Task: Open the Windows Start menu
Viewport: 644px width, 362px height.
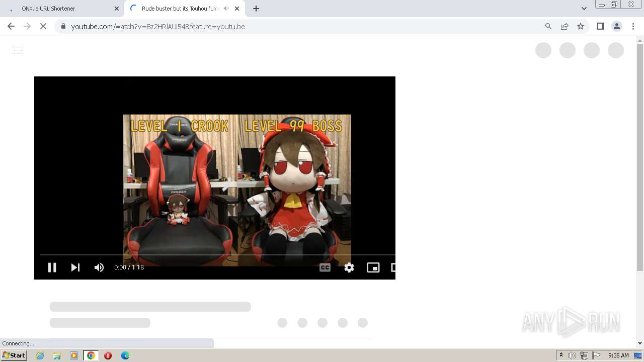Action: pos(14,355)
